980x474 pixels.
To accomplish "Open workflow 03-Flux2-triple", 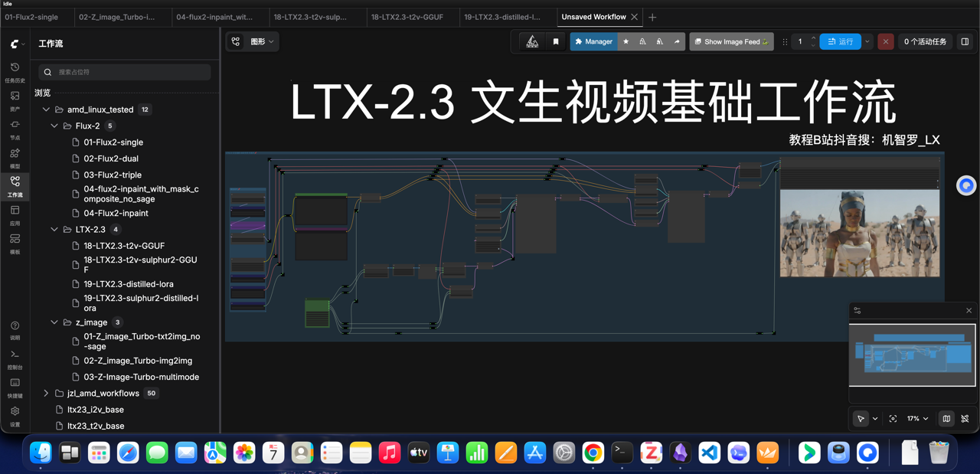I will (113, 175).
